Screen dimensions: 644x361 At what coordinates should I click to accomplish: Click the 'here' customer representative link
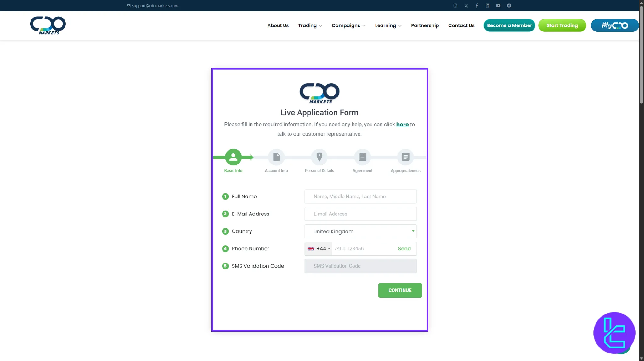coord(402,125)
